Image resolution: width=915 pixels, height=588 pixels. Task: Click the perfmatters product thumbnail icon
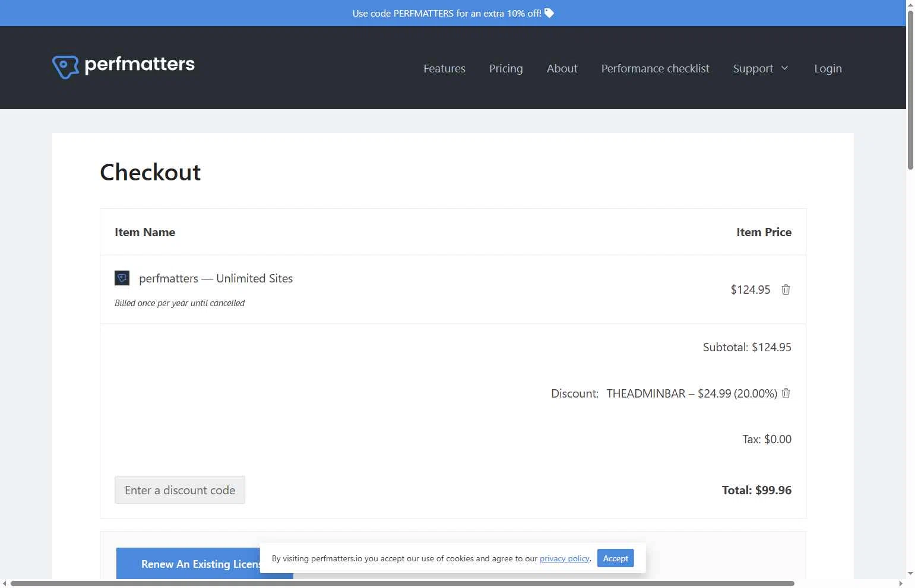click(x=122, y=278)
